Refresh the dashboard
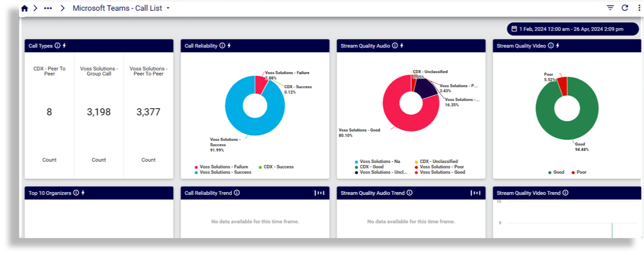The image size is (644, 255). click(625, 8)
